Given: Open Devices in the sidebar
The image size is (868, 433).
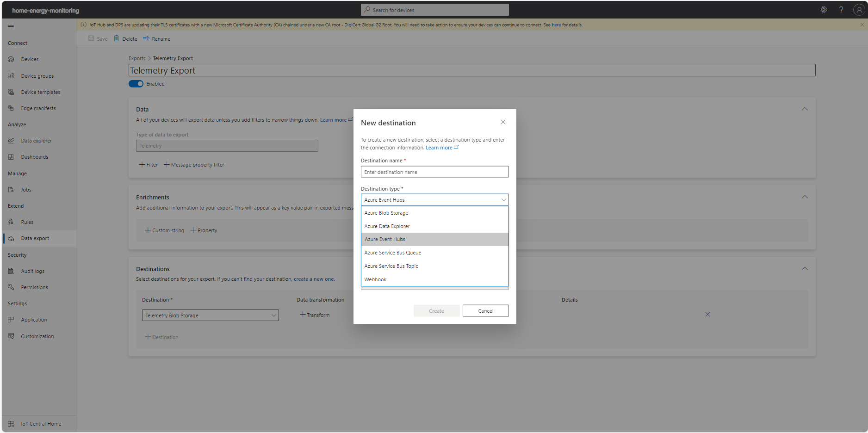Looking at the screenshot, I should (x=29, y=59).
